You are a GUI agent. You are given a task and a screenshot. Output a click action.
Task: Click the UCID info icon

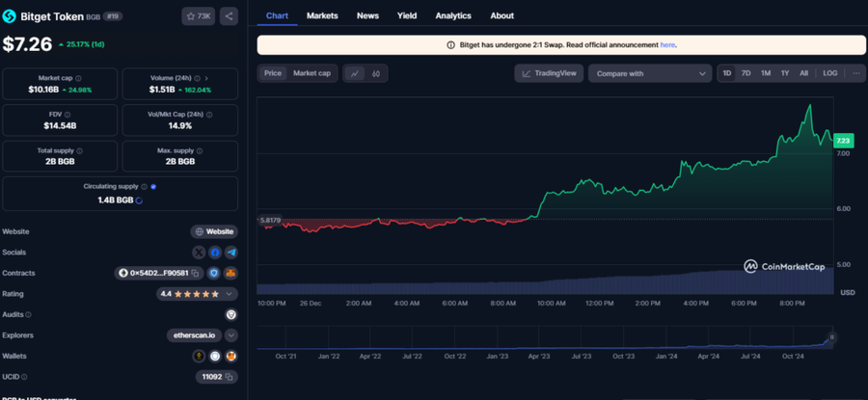click(x=24, y=377)
